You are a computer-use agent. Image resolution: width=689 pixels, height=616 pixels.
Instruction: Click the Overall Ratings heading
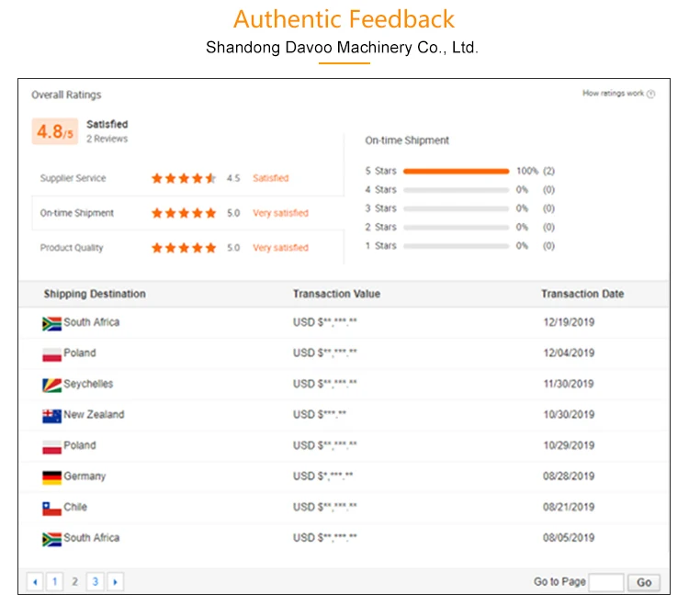click(x=66, y=95)
